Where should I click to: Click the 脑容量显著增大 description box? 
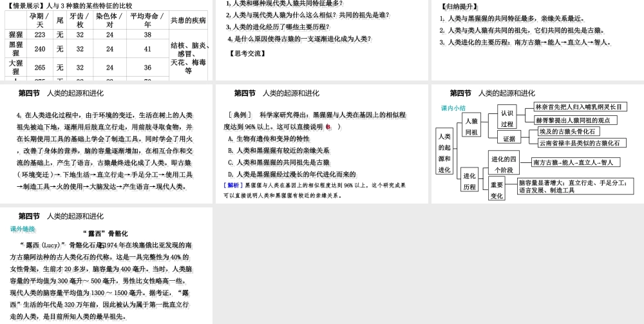tap(576, 187)
